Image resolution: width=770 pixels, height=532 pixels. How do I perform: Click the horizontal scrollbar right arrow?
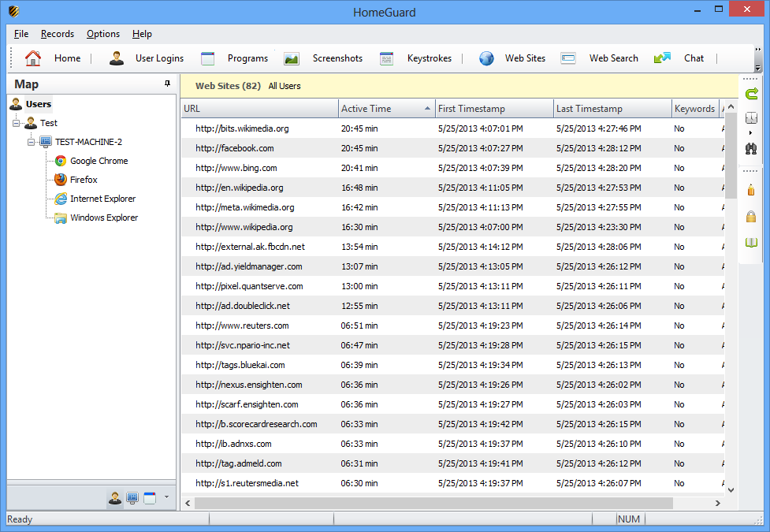[718, 503]
